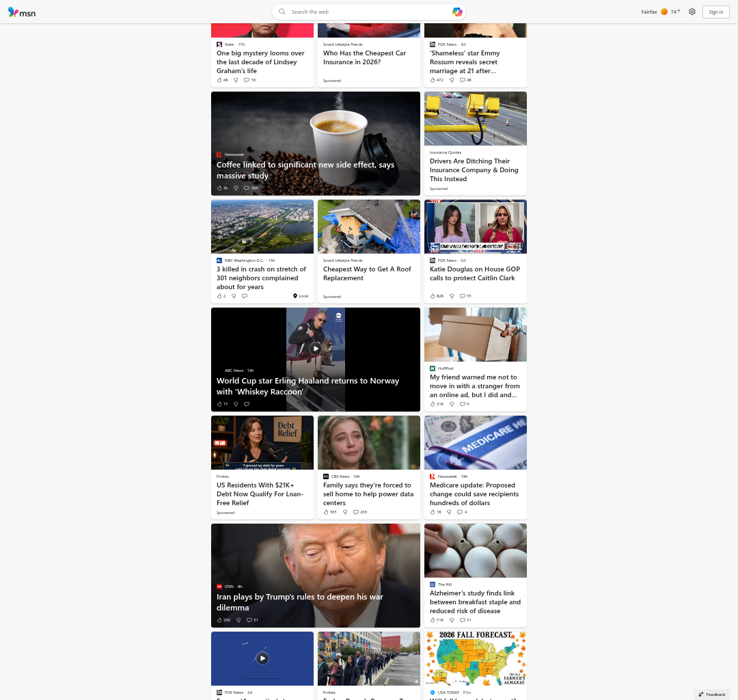Screen dimensions: 738x700
Task: Open 'Drivers Are Ditching Their Insurance' headline
Action: click(474, 170)
